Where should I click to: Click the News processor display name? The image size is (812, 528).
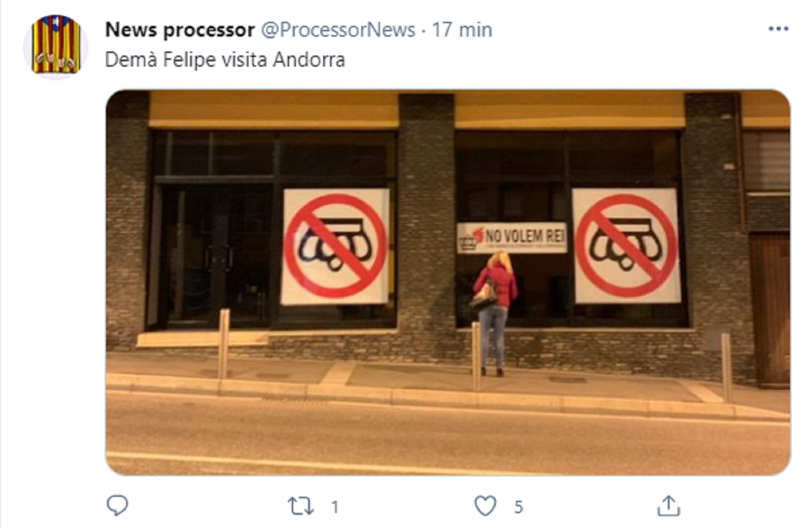[x=180, y=30]
